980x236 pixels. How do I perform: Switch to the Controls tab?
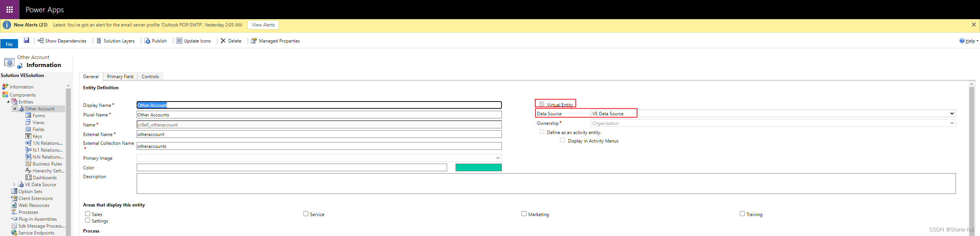(x=150, y=77)
